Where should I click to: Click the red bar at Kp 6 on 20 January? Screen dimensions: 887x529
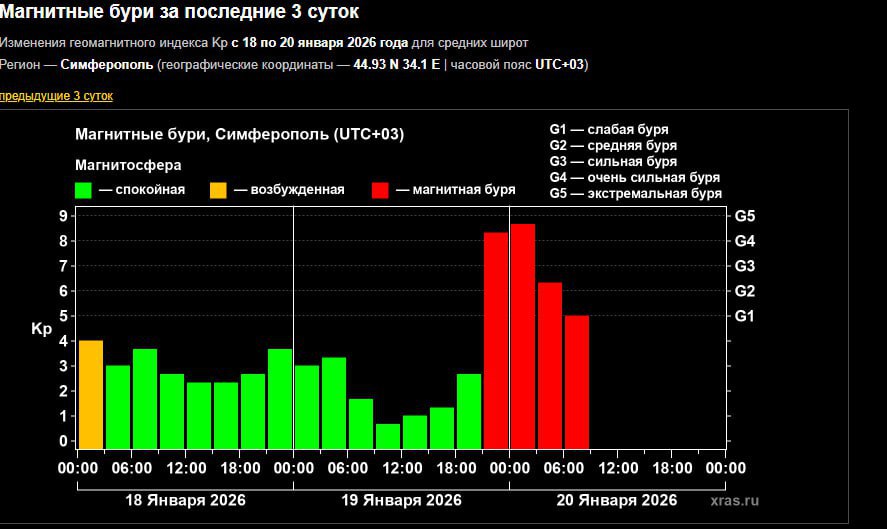(x=549, y=366)
